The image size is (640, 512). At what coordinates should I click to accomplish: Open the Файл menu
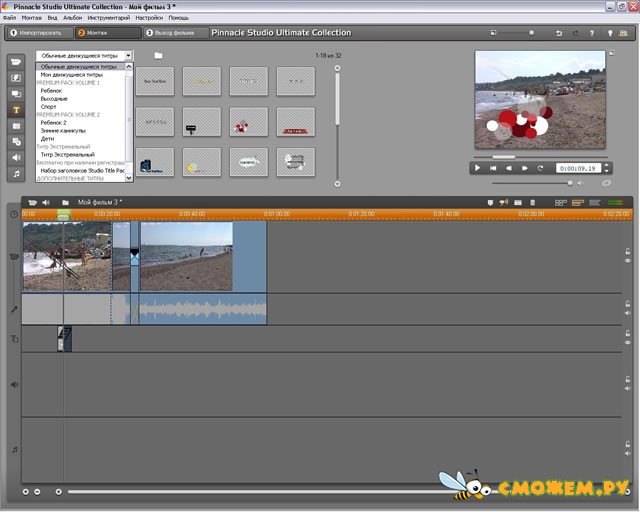9,18
